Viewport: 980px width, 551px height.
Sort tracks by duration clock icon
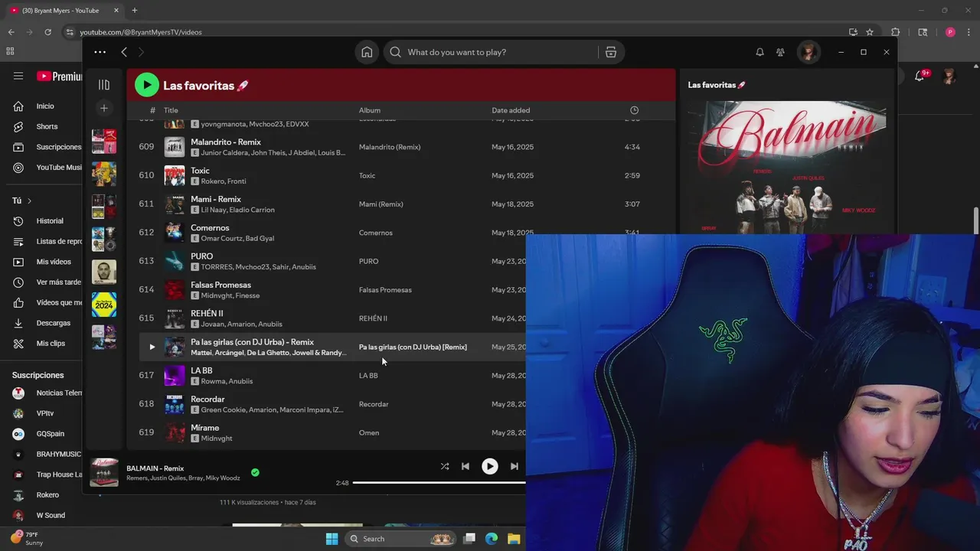coord(634,110)
